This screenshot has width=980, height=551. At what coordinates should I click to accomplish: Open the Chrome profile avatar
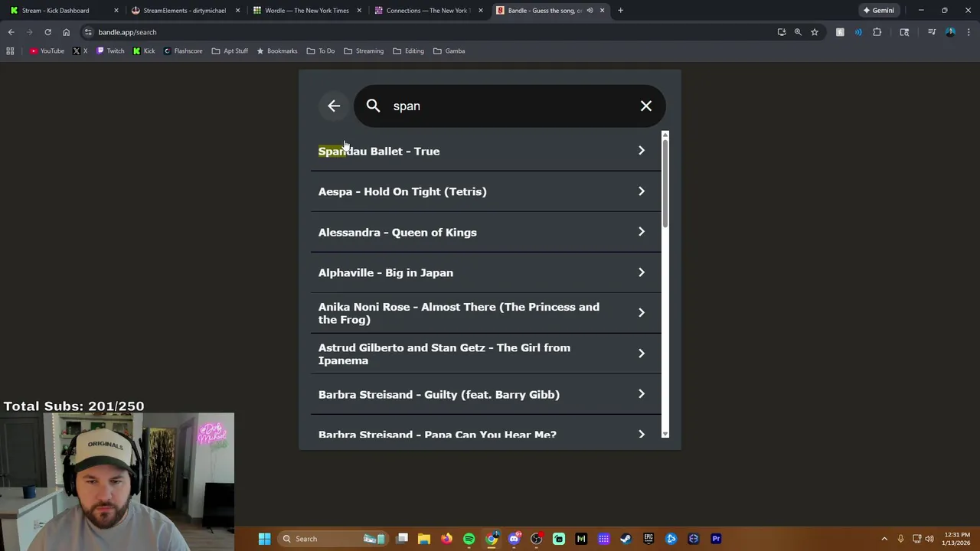pyautogui.click(x=950, y=32)
